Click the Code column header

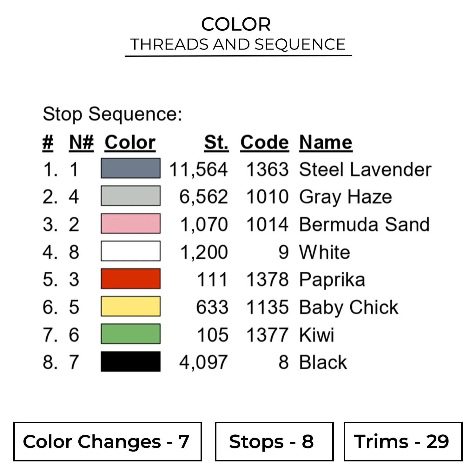[264, 142]
